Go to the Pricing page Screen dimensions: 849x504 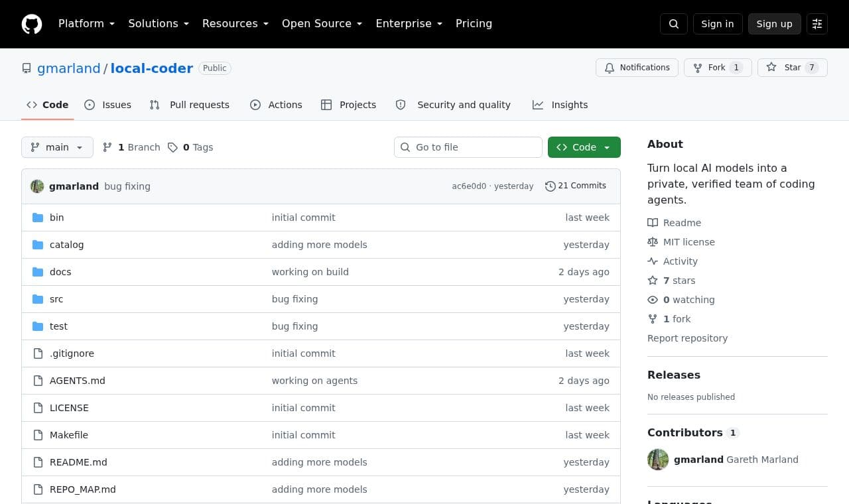474,23
